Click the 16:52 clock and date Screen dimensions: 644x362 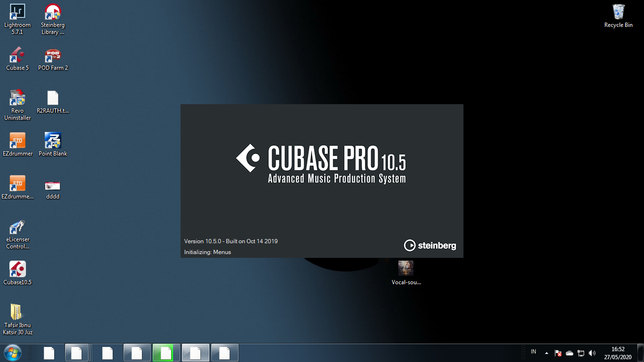[x=618, y=353]
